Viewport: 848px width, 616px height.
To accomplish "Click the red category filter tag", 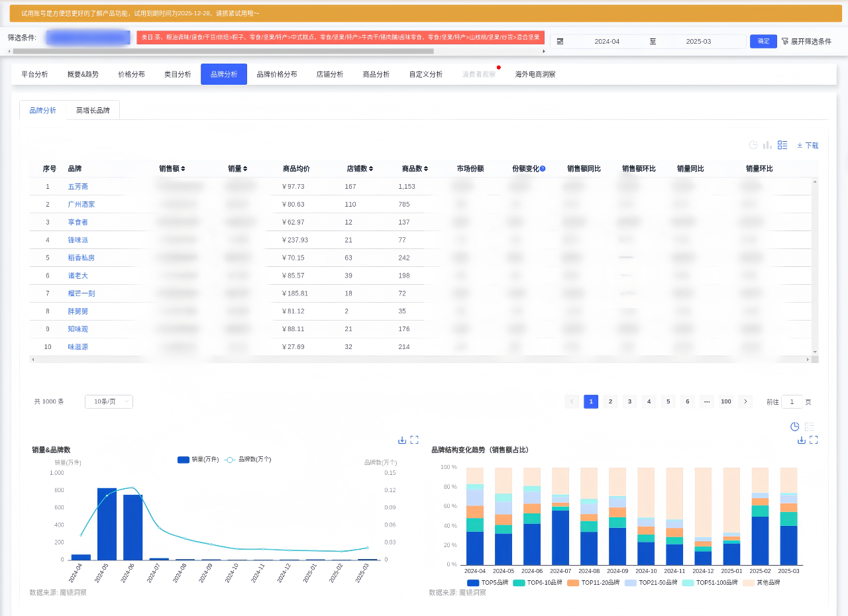I will (x=341, y=38).
